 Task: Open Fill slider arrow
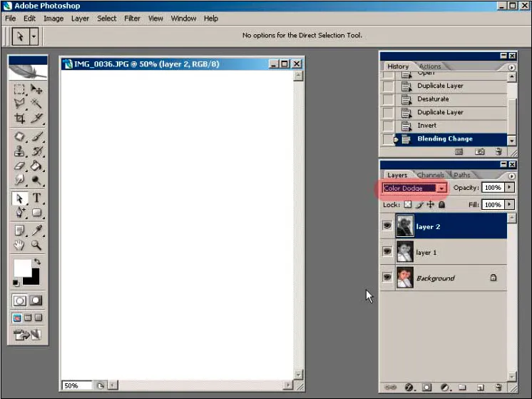(509, 204)
